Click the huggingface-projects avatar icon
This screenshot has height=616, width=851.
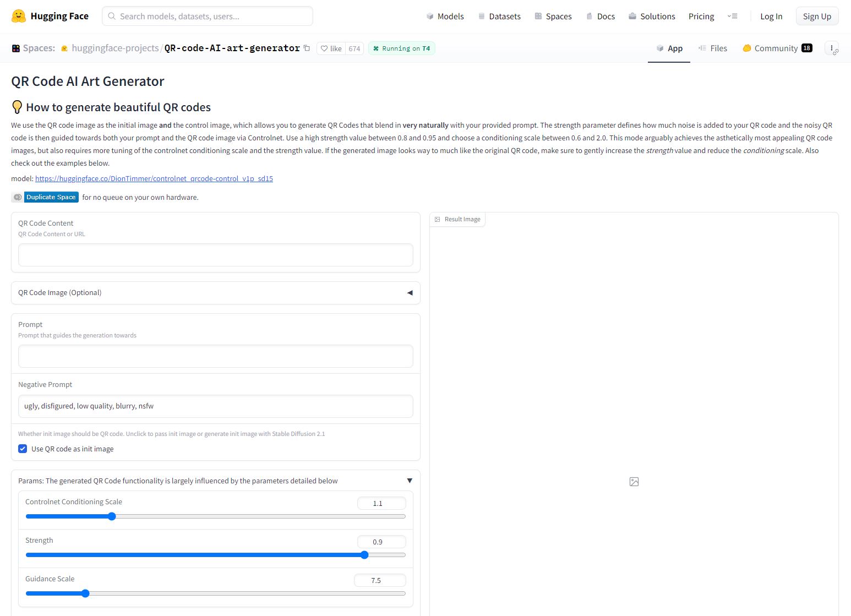[x=64, y=48]
